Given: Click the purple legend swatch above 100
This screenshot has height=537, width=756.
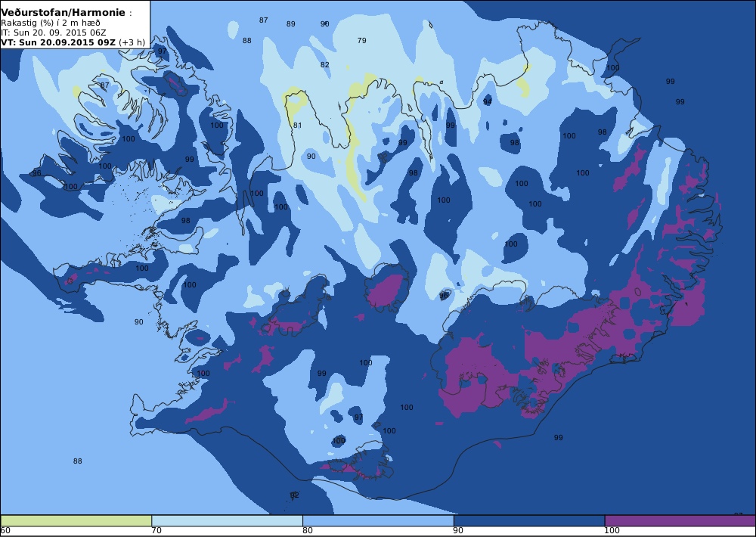Looking at the screenshot, I should pyautogui.click(x=680, y=520).
